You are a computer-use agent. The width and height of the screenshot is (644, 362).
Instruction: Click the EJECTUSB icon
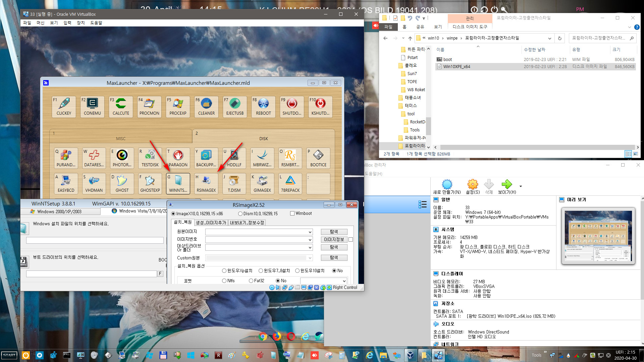(x=235, y=107)
